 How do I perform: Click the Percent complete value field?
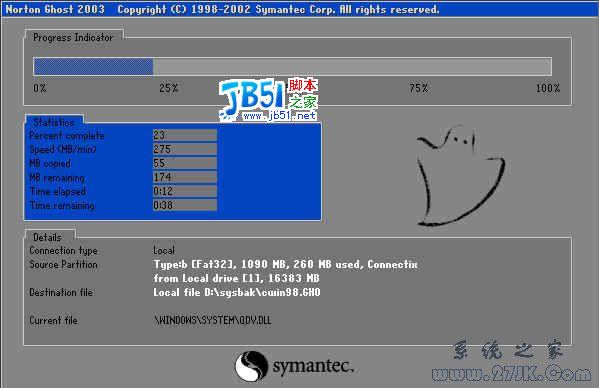pos(185,135)
